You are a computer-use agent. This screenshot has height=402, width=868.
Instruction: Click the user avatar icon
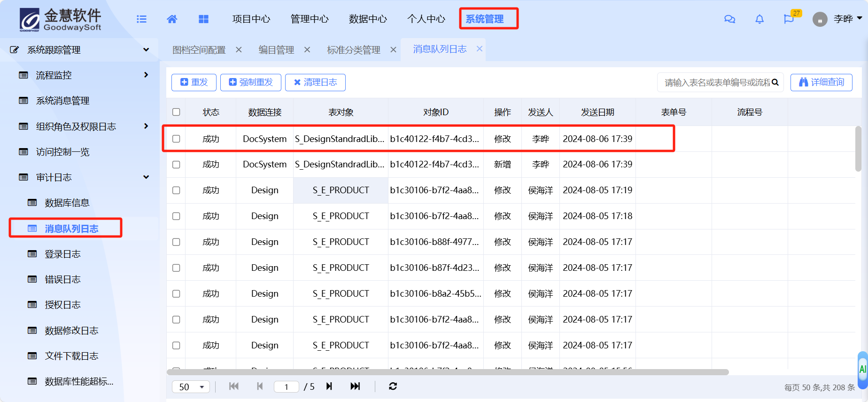820,19
